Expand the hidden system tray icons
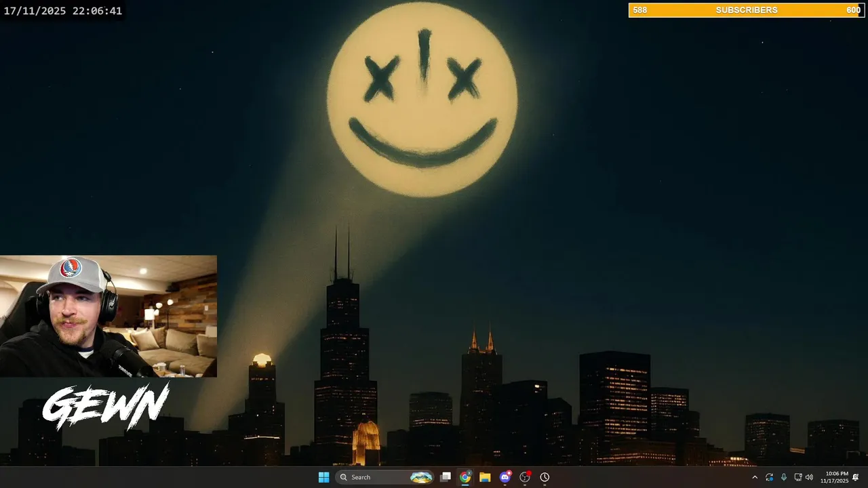Viewport: 868px width, 488px height. (x=755, y=477)
